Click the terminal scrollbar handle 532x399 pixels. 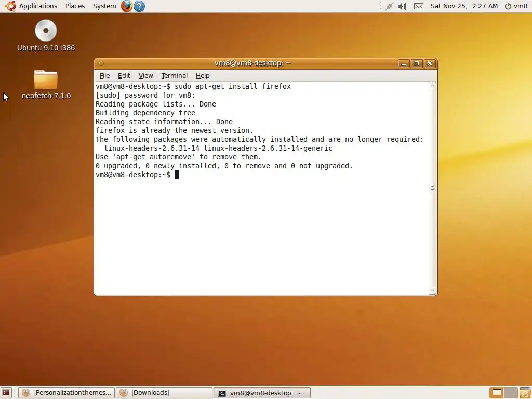[x=432, y=188]
